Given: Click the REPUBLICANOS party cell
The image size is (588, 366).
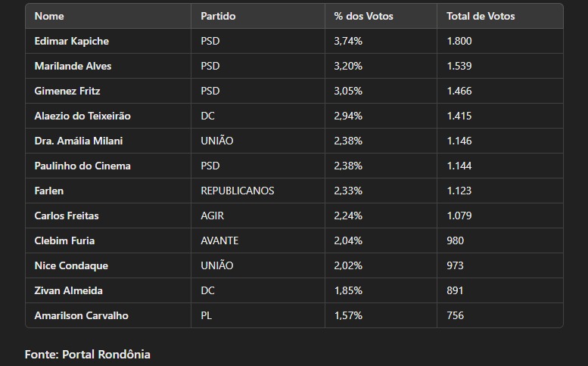Looking at the screenshot, I should click(x=238, y=191).
